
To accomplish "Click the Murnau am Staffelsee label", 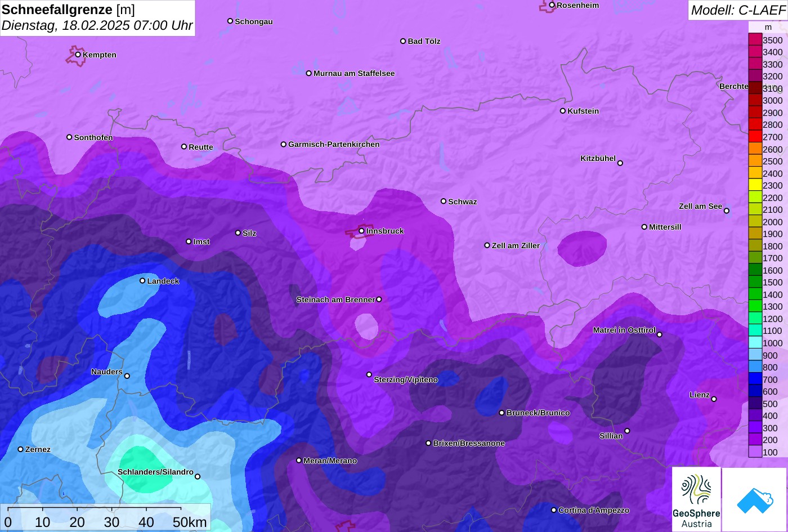I will (x=354, y=74).
